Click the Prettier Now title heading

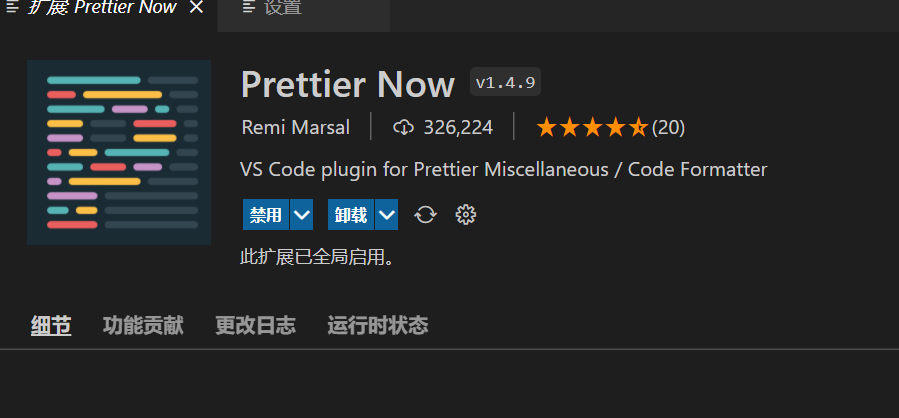[x=347, y=84]
